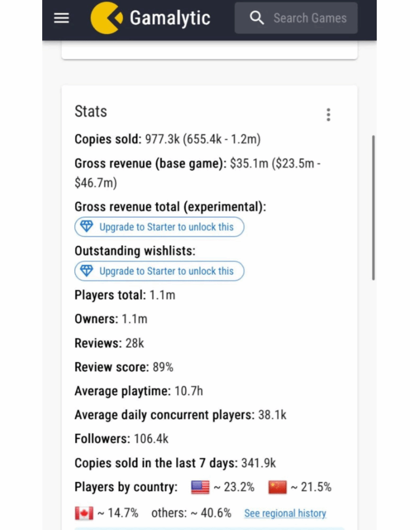Click the vertical page scrollbar

(373, 208)
